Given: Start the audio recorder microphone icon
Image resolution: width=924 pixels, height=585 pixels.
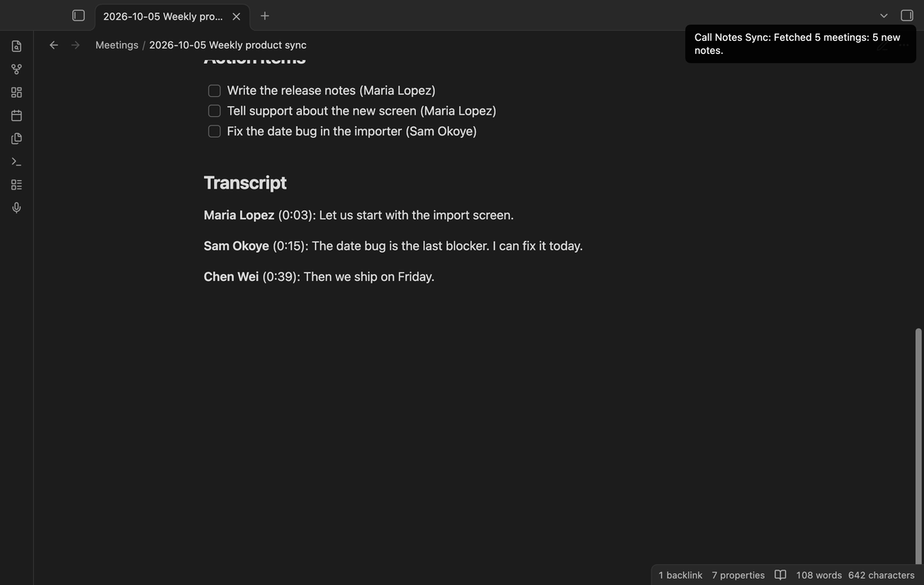Looking at the screenshot, I should point(17,208).
